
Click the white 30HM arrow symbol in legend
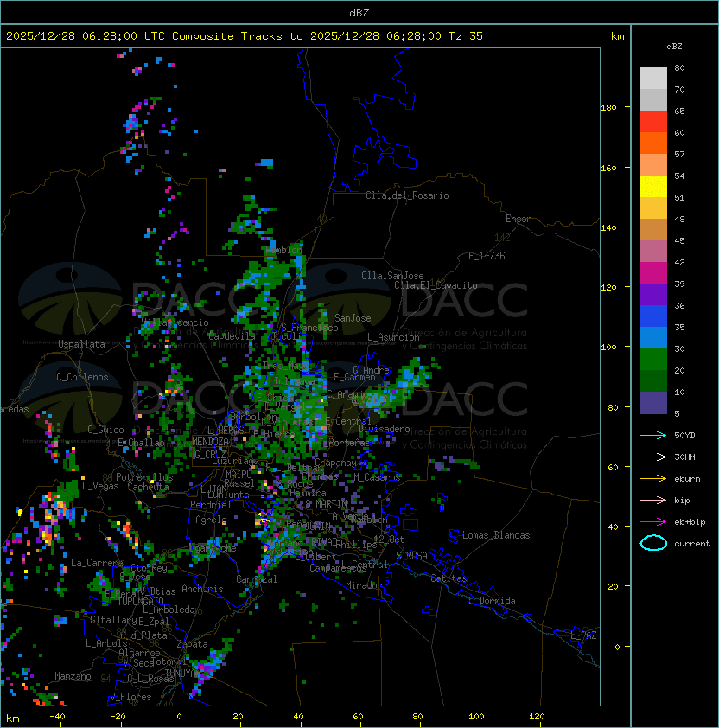click(653, 457)
